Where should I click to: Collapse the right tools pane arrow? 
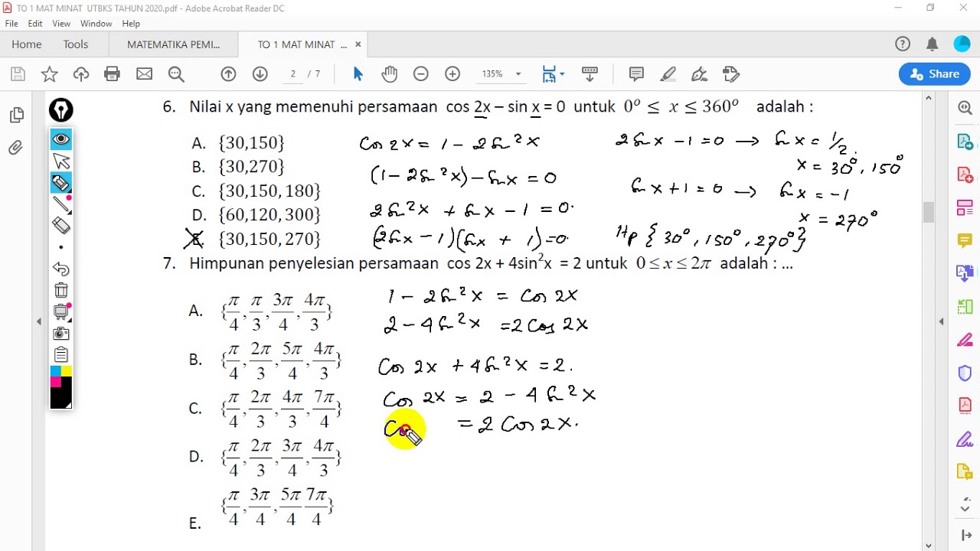[x=941, y=321]
